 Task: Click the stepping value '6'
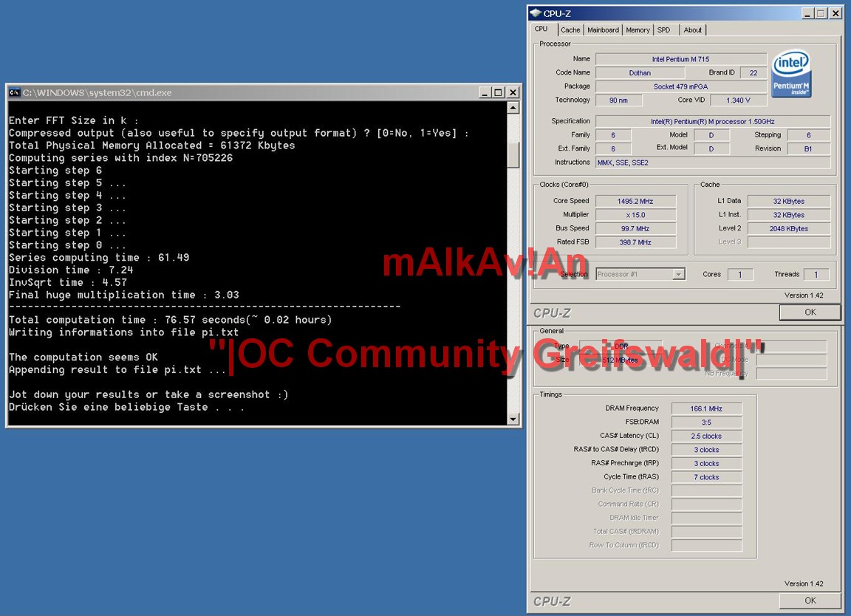point(808,135)
